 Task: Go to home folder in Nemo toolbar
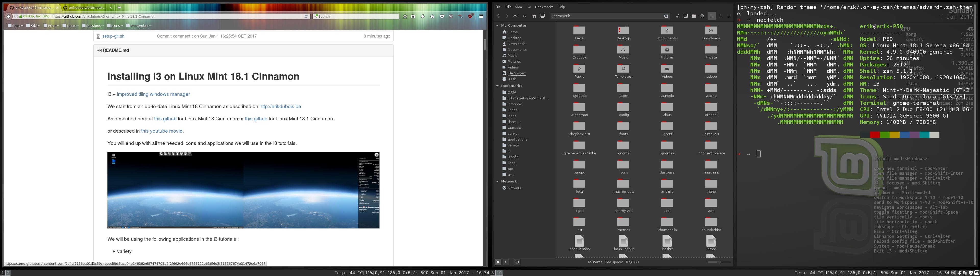tap(534, 16)
